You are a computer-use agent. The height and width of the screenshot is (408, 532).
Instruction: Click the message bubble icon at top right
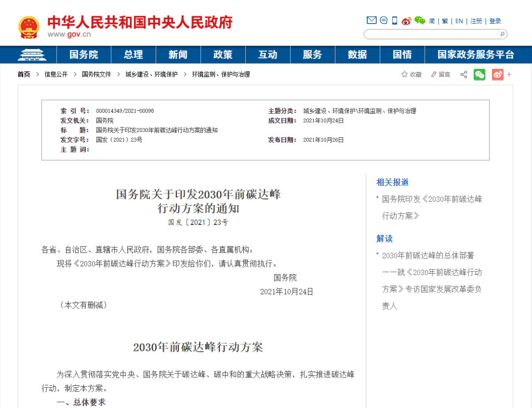[383, 20]
